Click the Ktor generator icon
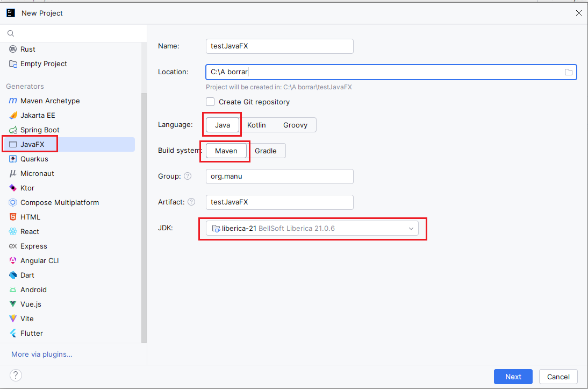Screen dimensions: 588x389 click(x=13, y=188)
